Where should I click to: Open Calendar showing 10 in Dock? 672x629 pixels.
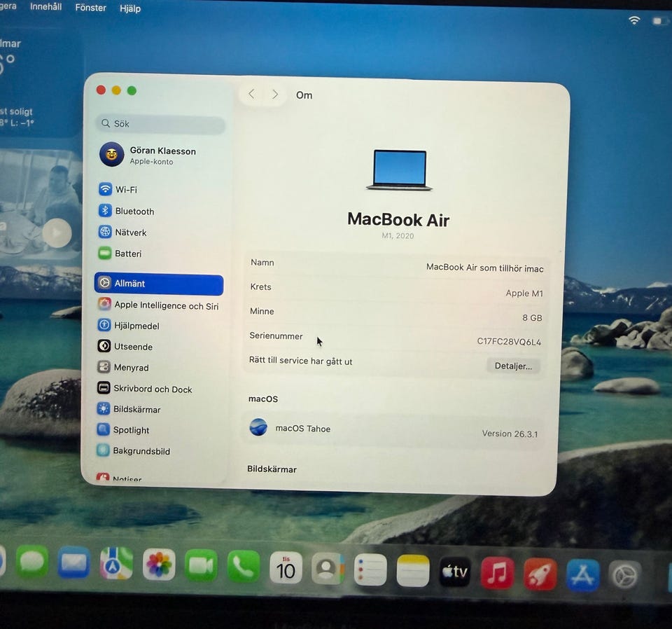286,568
